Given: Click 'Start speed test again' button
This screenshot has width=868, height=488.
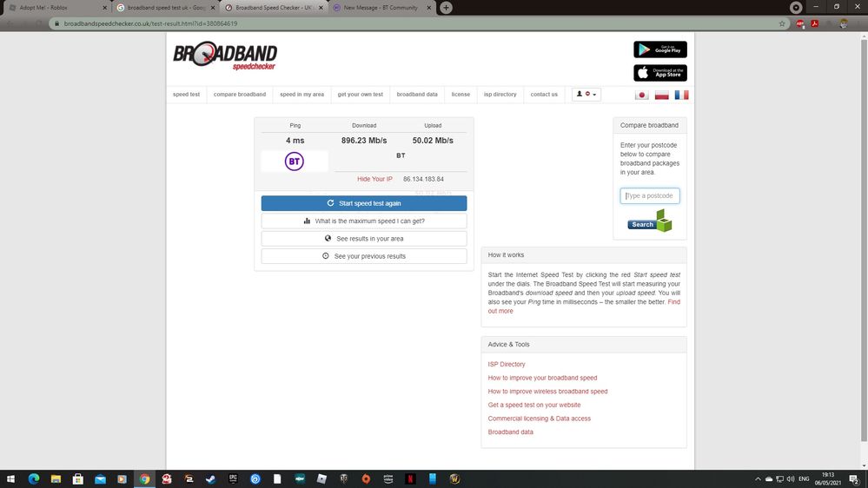Looking at the screenshot, I should (363, 203).
